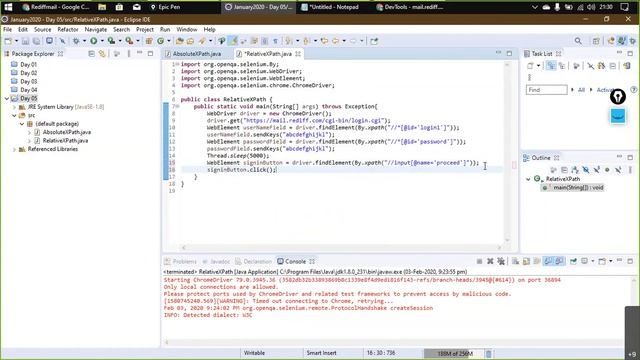This screenshot has height=360, width=640.
Task: Expand AbsoluteXPath.java tree node
Action: click(x=29, y=132)
